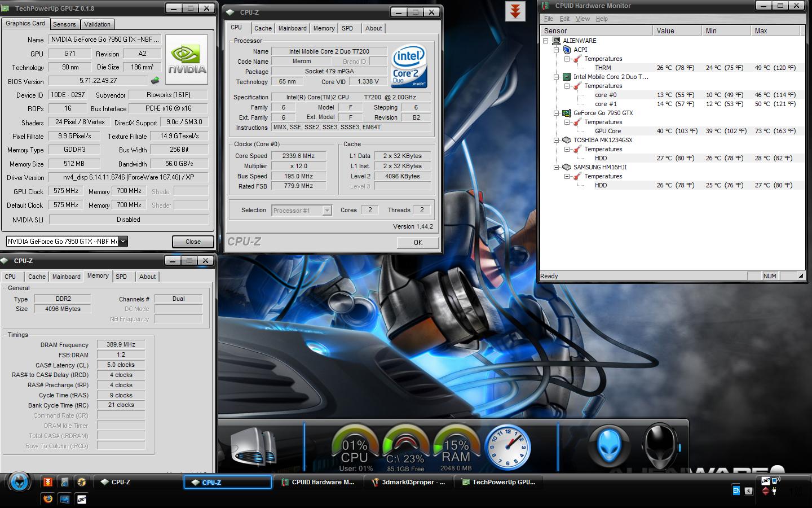Click the RAM usage gauge widget
The image size is (812, 508).
coord(456,448)
